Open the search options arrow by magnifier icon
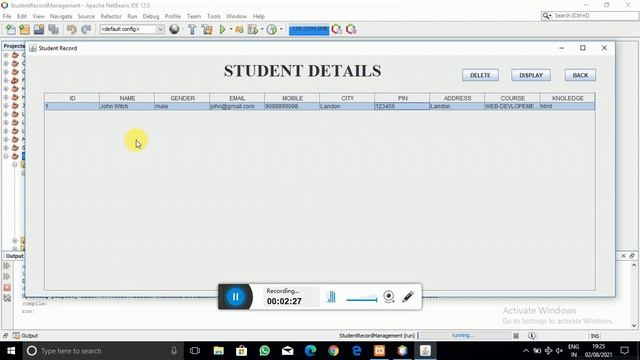 (551, 16)
